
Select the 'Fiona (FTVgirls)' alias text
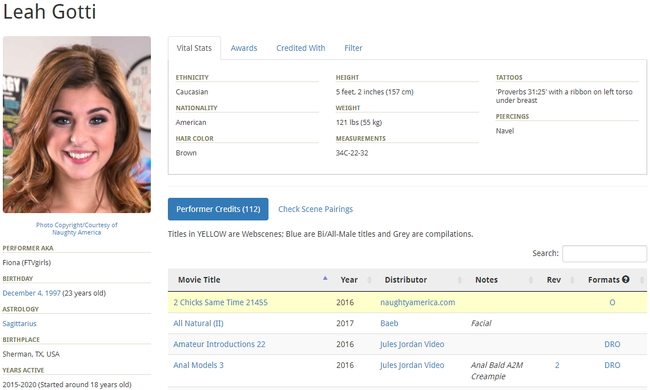(27, 263)
